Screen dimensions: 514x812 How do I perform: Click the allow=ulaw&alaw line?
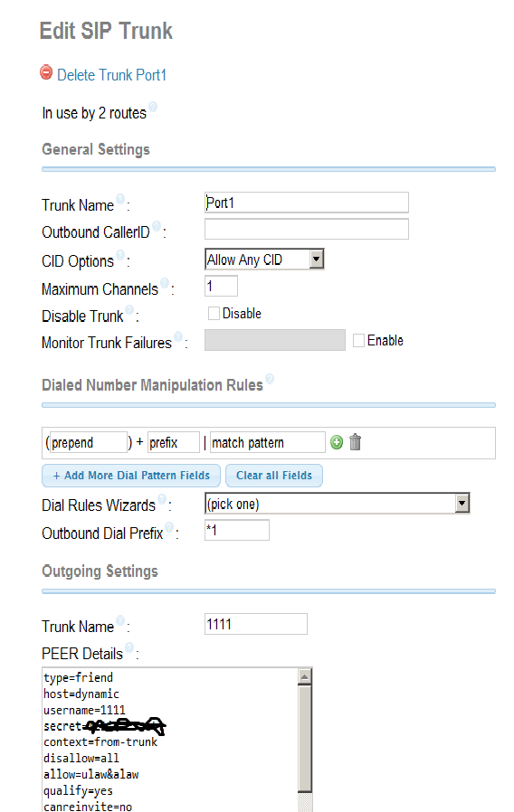click(x=91, y=775)
